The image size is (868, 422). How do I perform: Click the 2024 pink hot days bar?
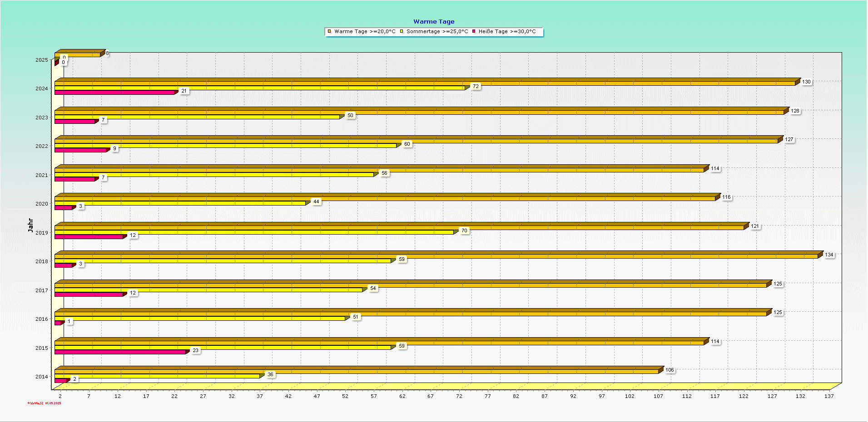pyautogui.click(x=116, y=92)
